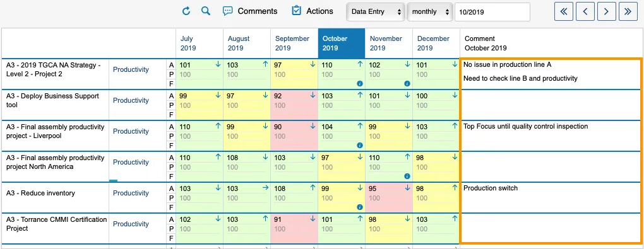Click down arrow in Liverpool November 99 cell
Screen dimensions: 644x249
(407, 126)
